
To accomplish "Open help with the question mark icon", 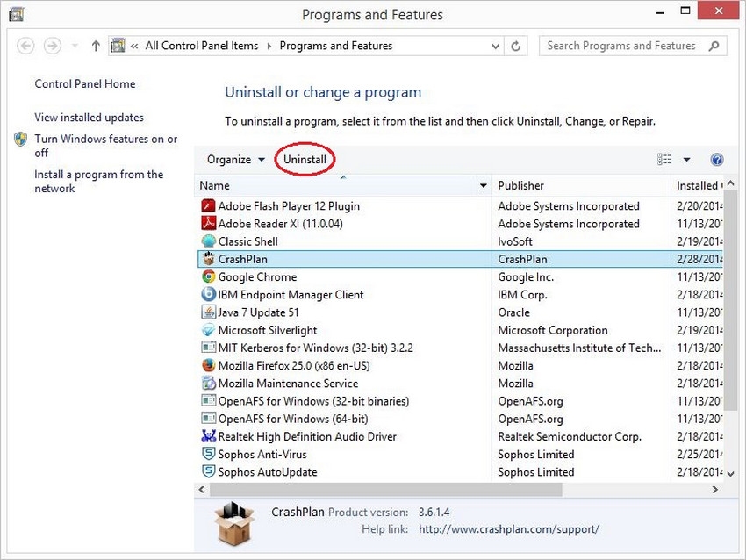I will point(717,160).
